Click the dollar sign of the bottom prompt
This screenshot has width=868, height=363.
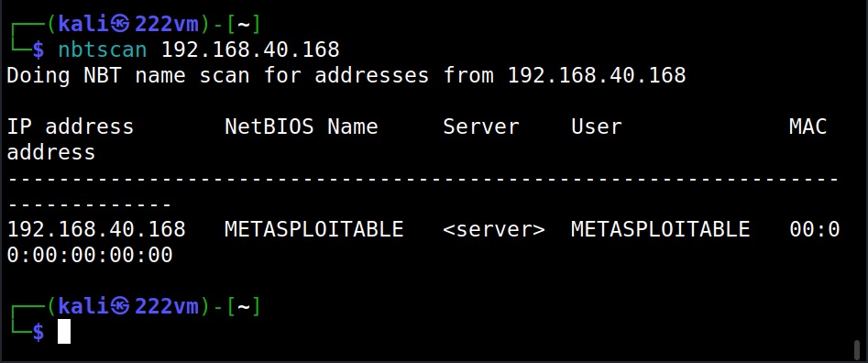pos(38,332)
